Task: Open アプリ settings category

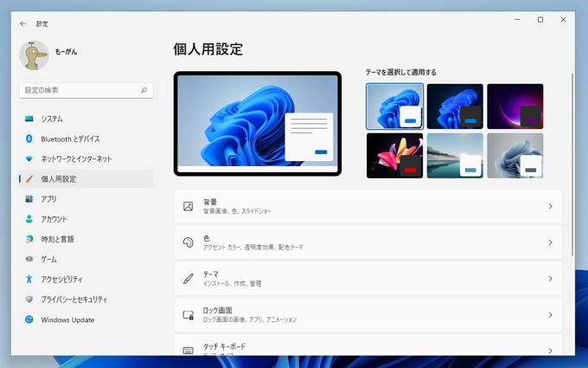Action: [86, 198]
